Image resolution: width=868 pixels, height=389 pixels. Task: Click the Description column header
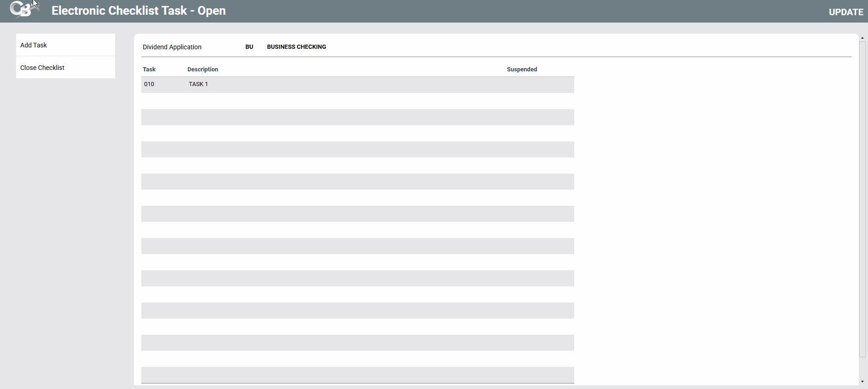203,70
